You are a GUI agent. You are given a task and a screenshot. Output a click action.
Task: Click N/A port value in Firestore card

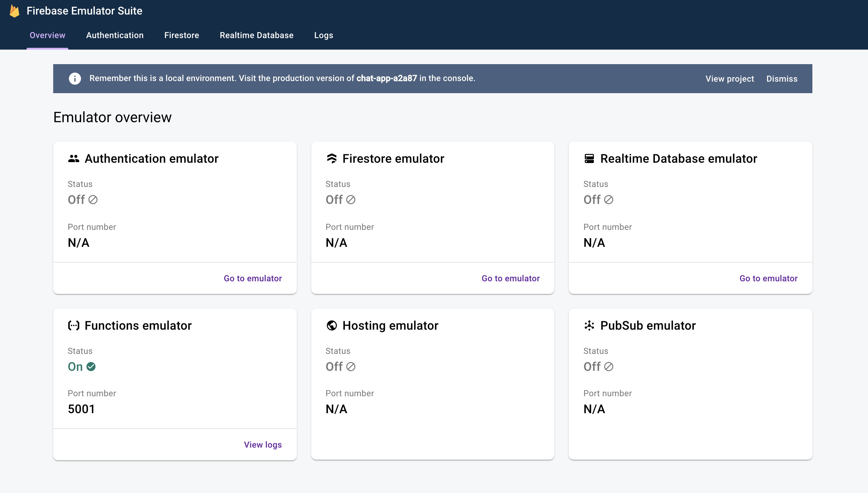(336, 243)
